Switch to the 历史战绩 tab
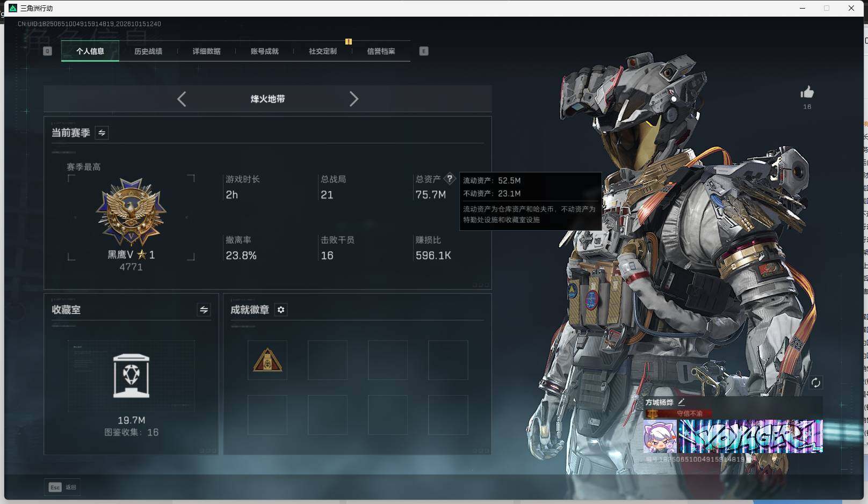Viewport: 868px width, 504px height. tap(148, 51)
